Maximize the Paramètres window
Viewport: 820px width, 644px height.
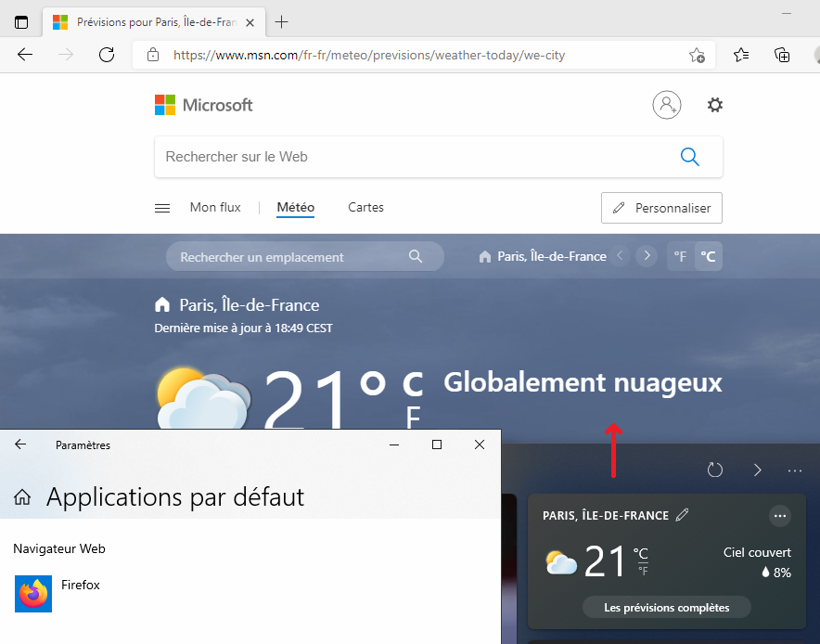click(437, 444)
